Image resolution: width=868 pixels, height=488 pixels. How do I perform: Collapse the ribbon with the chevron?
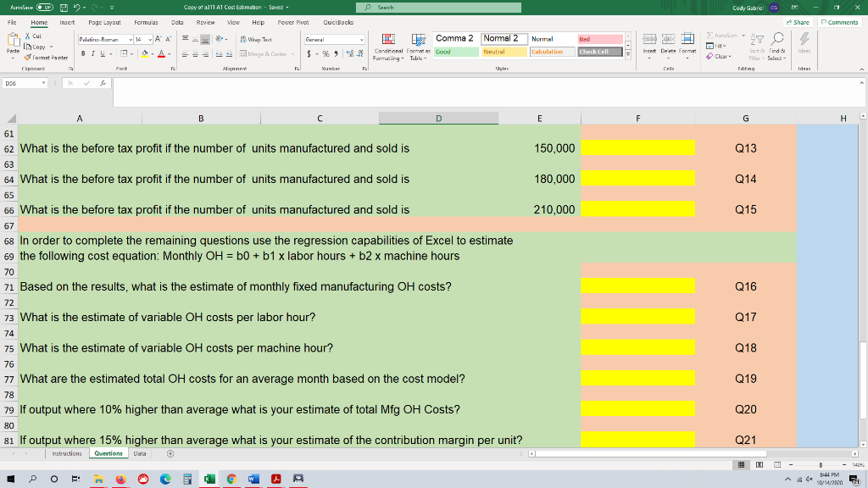tap(861, 69)
